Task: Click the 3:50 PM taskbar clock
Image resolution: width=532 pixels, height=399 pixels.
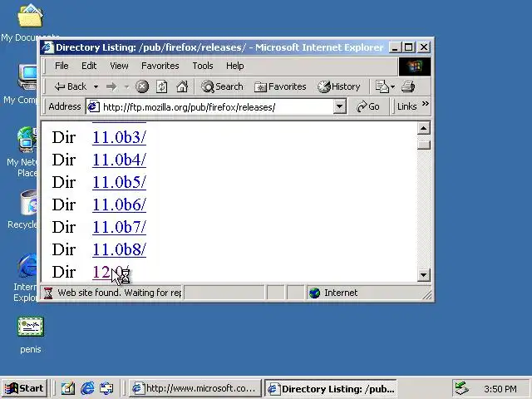Action: pyautogui.click(x=500, y=389)
